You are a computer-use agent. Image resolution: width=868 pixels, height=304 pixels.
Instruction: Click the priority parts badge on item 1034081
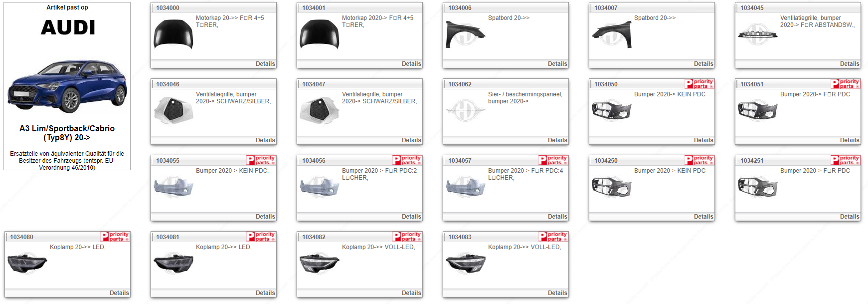coord(261,237)
